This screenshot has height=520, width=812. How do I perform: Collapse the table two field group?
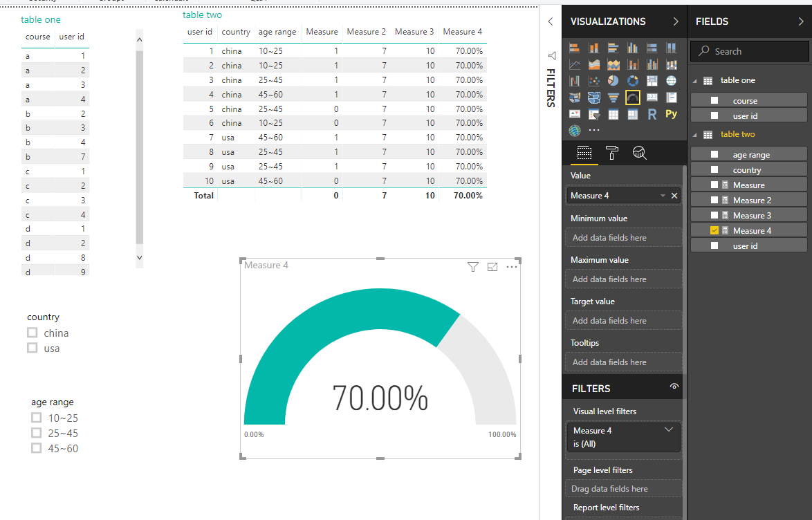point(694,135)
